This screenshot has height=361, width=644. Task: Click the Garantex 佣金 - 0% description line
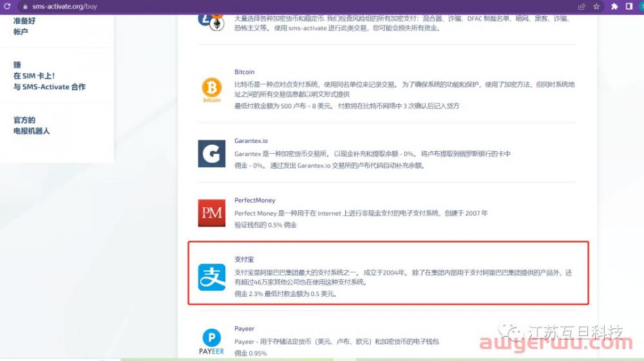(x=330, y=165)
